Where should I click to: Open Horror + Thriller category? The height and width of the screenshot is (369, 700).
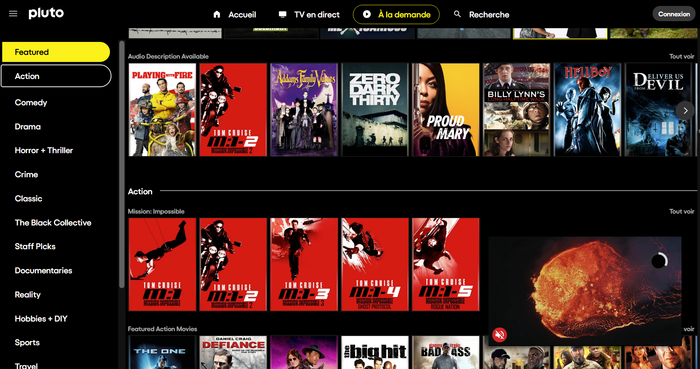(x=44, y=150)
